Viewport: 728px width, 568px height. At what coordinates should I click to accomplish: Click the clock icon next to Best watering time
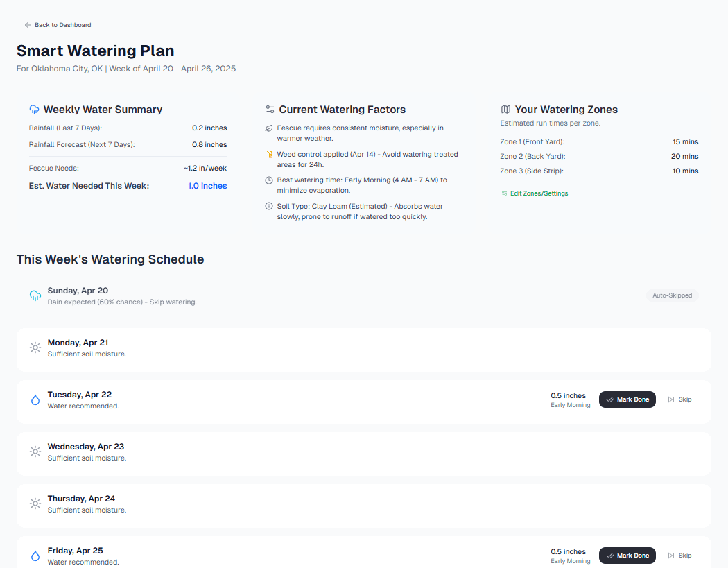pos(269,180)
